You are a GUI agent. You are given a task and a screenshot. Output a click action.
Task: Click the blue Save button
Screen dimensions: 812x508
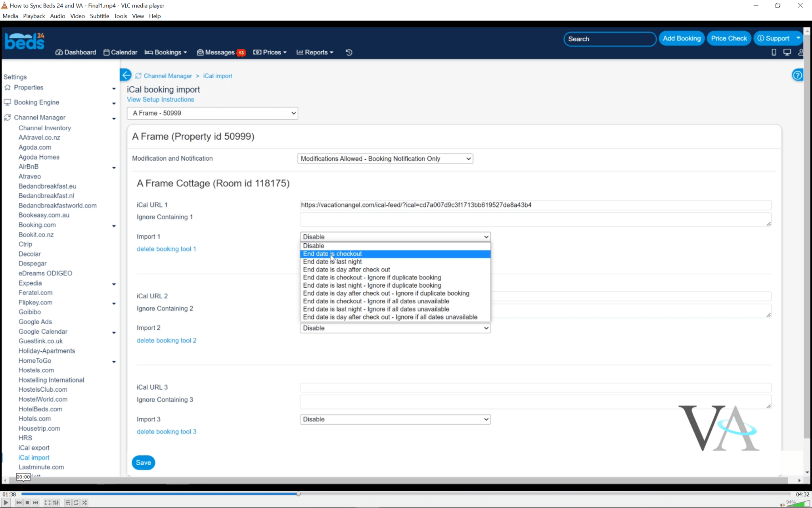coord(143,462)
